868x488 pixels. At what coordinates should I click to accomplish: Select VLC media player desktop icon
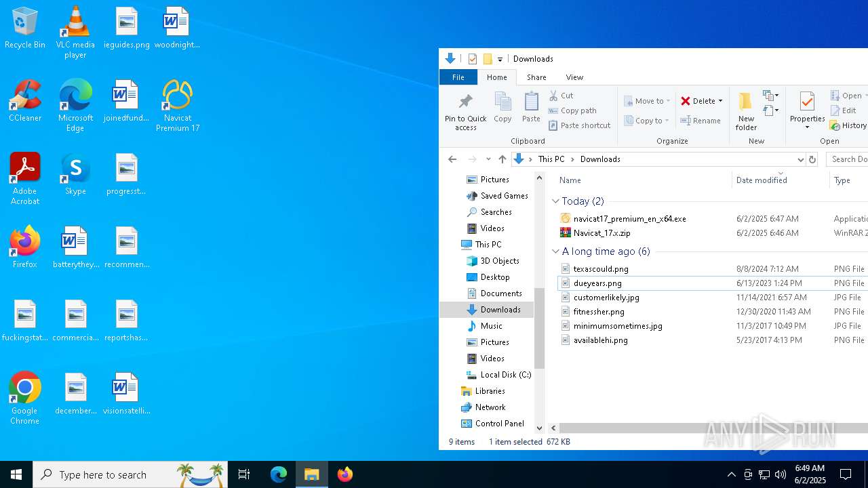(x=75, y=32)
